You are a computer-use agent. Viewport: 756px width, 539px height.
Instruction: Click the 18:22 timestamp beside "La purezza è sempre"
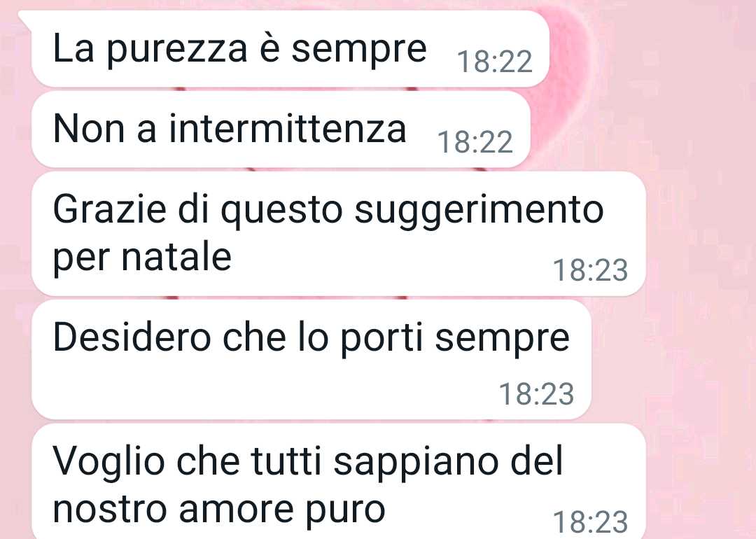click(x=495, y=62)
